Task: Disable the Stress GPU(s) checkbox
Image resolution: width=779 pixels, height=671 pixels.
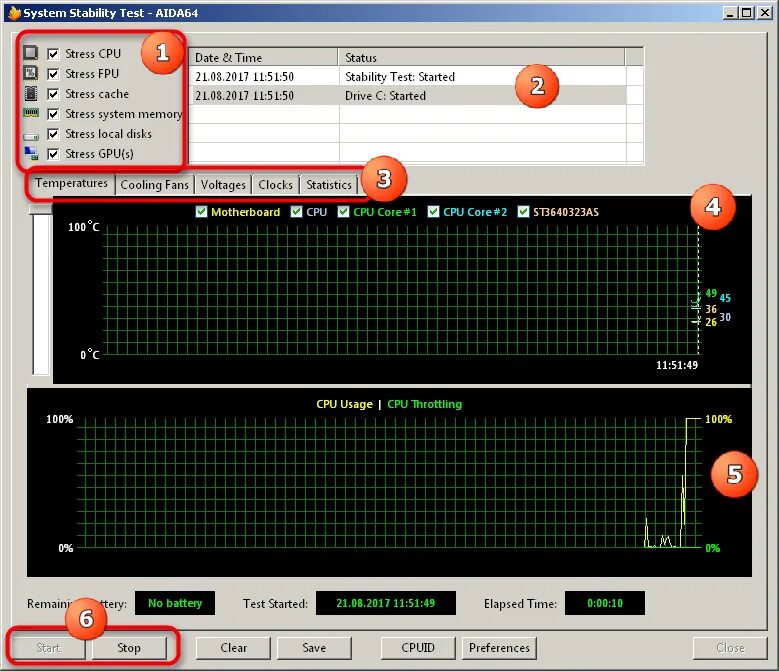Action: tap(53, 154)
